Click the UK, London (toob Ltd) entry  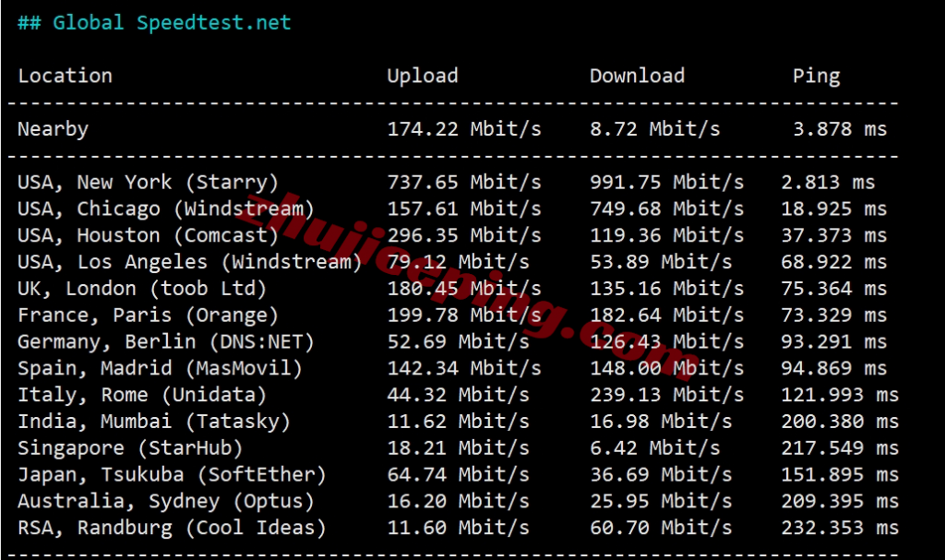pyautogui.click(x=142, y=289)
